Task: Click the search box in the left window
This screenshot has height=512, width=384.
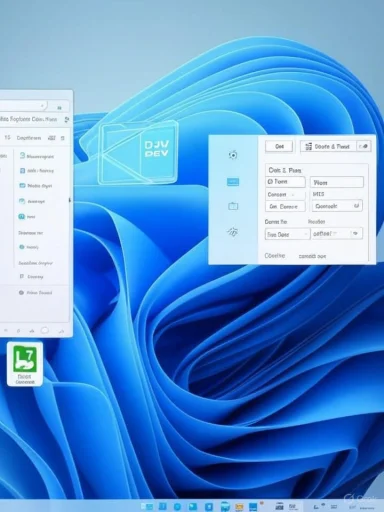Action: (23, 106)
